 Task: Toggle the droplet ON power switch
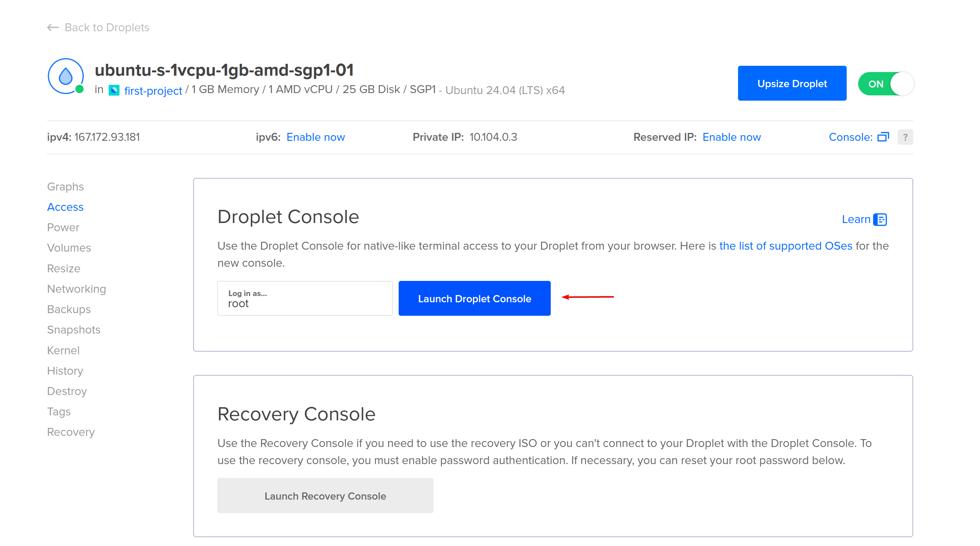(x=886, y=84)
